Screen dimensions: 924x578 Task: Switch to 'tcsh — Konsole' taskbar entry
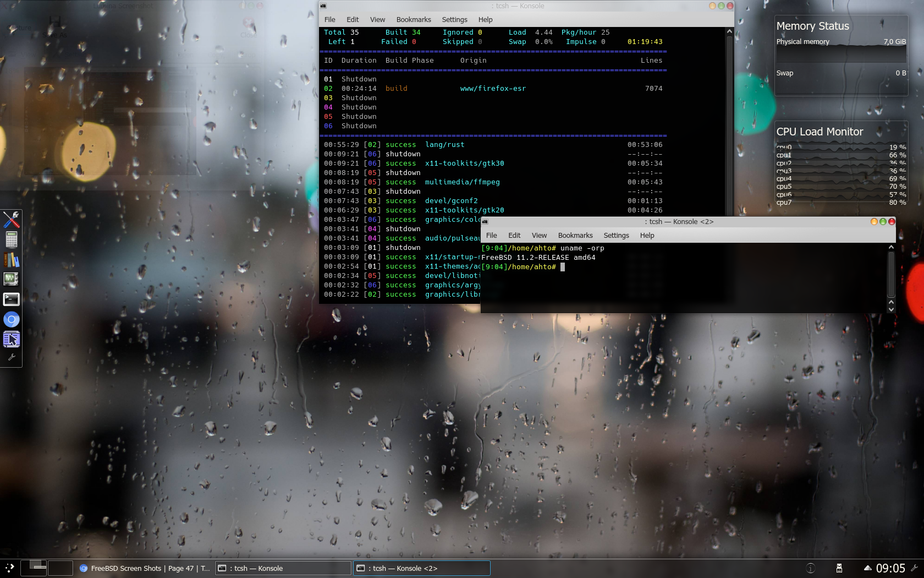[x=283, y=568]
